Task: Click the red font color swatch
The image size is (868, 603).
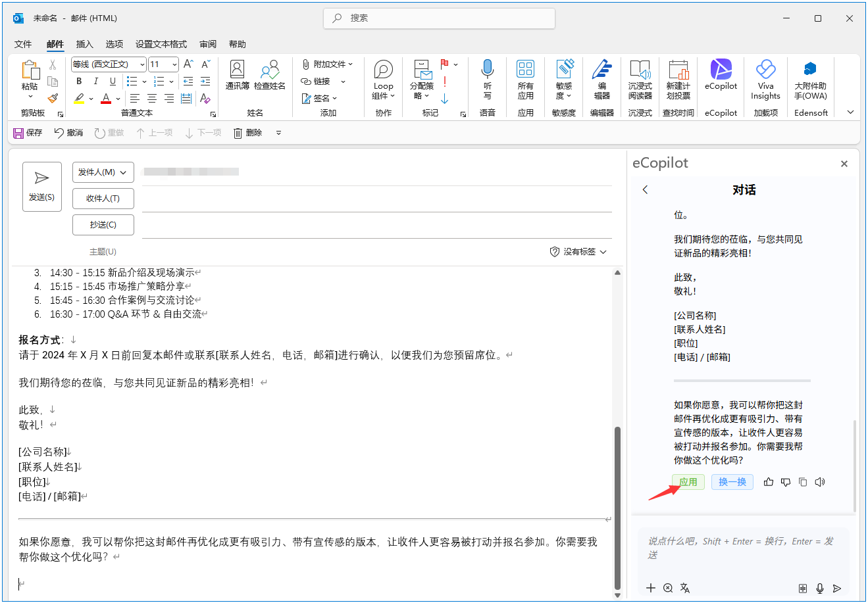Action: pyautogui.click(x=106, y=99)
